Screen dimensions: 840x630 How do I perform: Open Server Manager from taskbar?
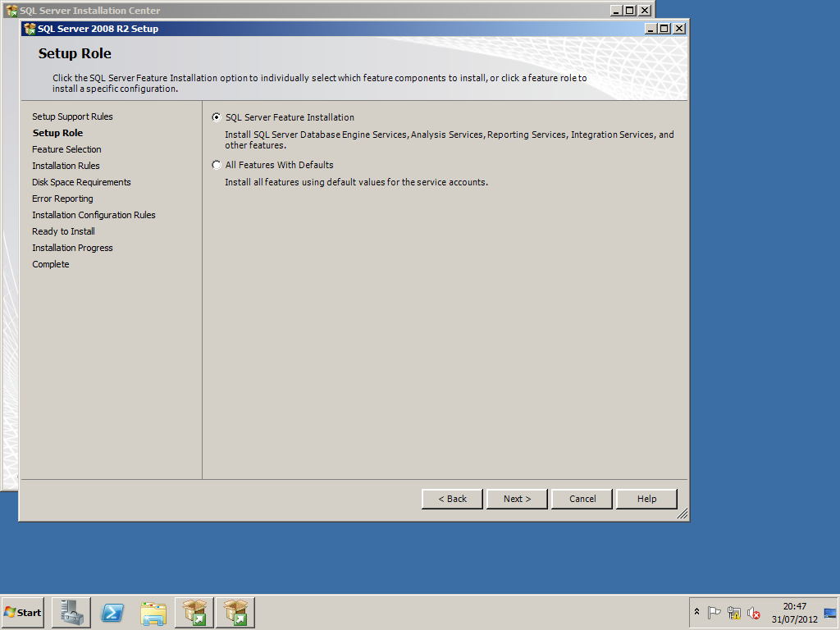click(x=71, y=612)
